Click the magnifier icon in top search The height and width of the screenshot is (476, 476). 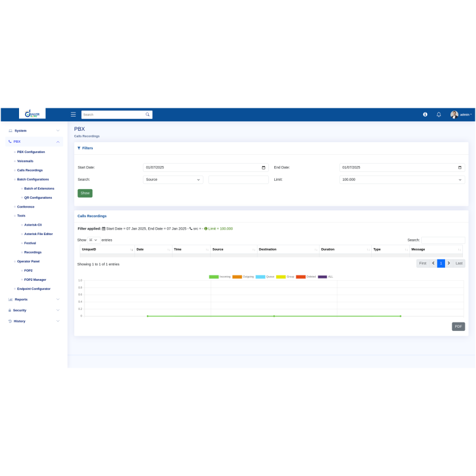pos(148,114)
